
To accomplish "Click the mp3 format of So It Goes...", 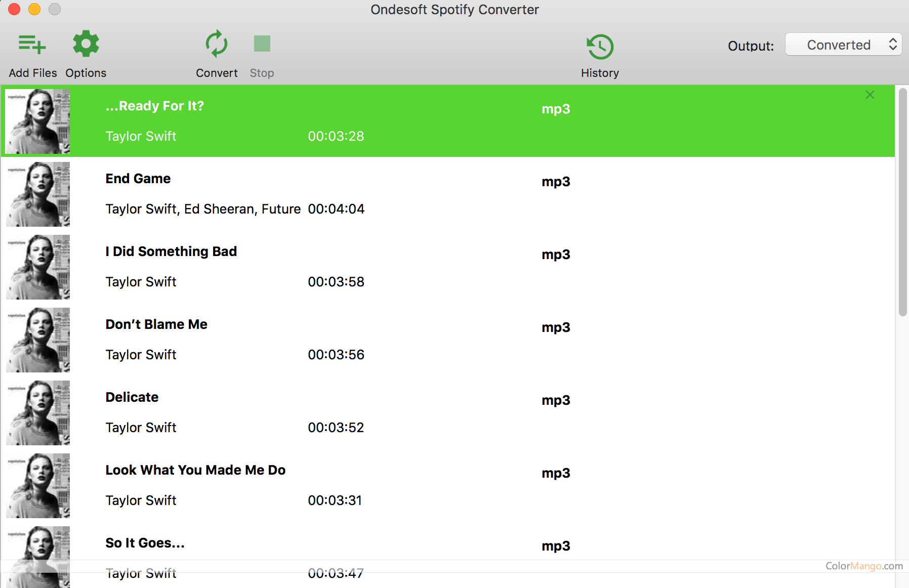I will pyautogui.click(x=556, y=547).
